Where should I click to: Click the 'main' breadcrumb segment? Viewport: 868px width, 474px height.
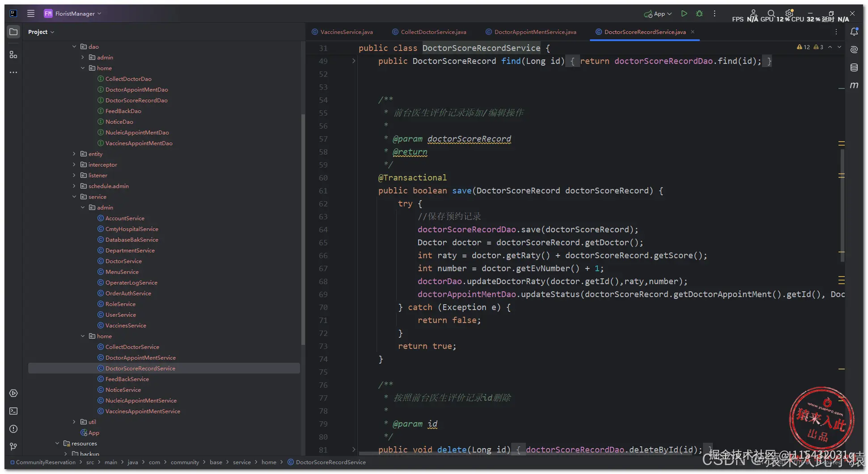111,462
